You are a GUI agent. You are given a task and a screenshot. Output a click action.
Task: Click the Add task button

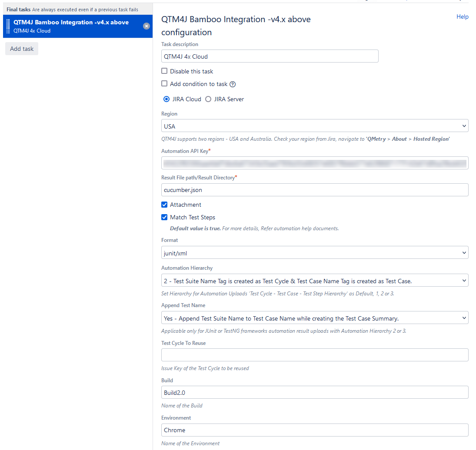21,48
